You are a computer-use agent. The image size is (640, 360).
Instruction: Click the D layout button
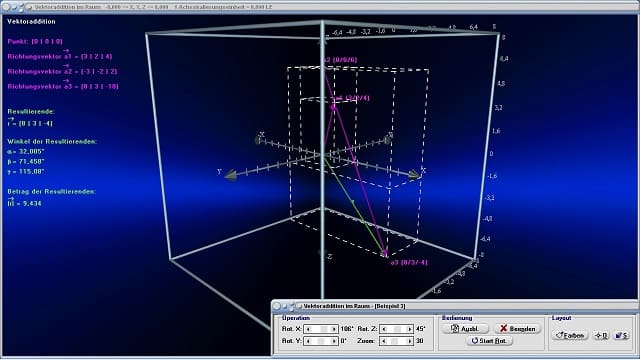pos(601,335)
